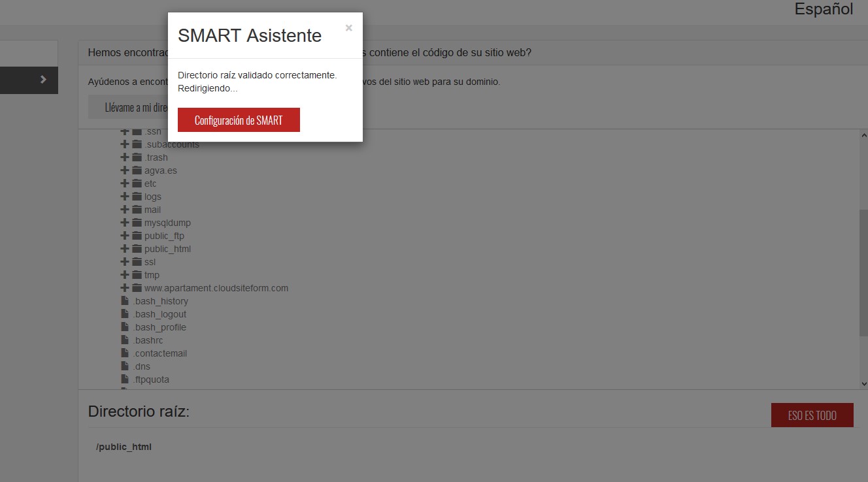This screenshot has height=482, width=868.
Task: Click the .contactemail file icon
Action: click(x=125, y=353)
